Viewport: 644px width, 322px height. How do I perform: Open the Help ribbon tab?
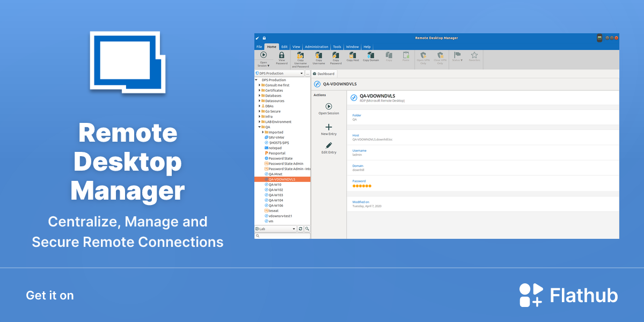[x=367, y=47]
